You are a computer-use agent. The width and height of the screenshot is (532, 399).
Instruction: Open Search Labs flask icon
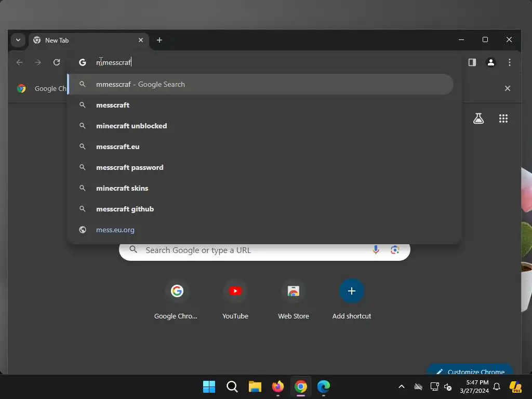pyautogui.click(x=478, y=118)
